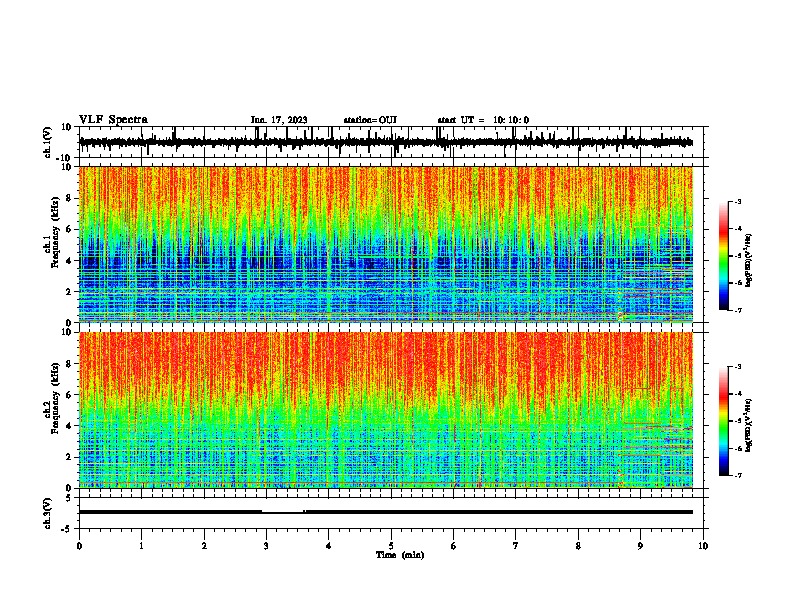Click inside the ch.2 spectrogram panel
Screen dimensions: 792x612
point(391,410)
